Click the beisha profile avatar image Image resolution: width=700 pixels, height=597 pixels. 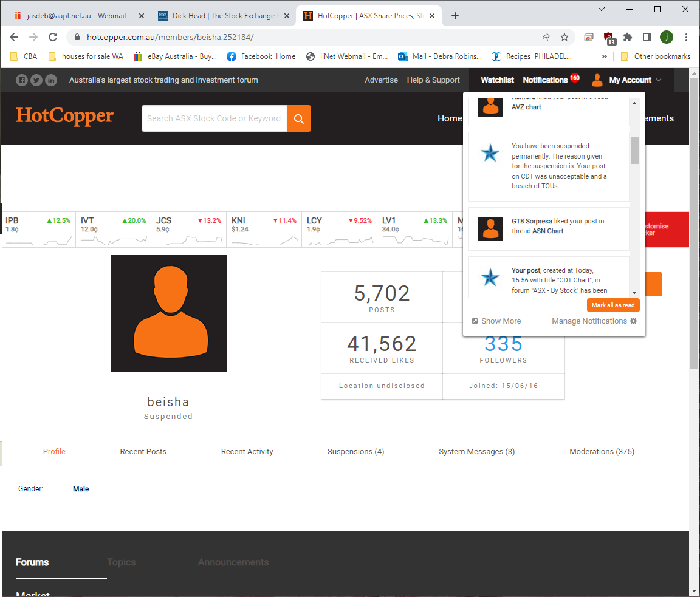coord(169,313)
